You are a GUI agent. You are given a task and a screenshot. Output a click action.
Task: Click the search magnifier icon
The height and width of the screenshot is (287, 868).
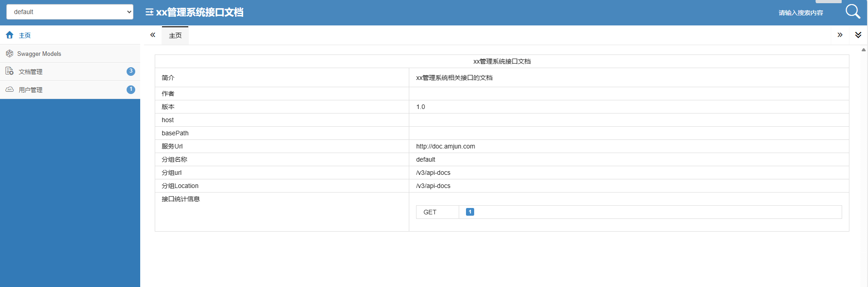[853, 12]
